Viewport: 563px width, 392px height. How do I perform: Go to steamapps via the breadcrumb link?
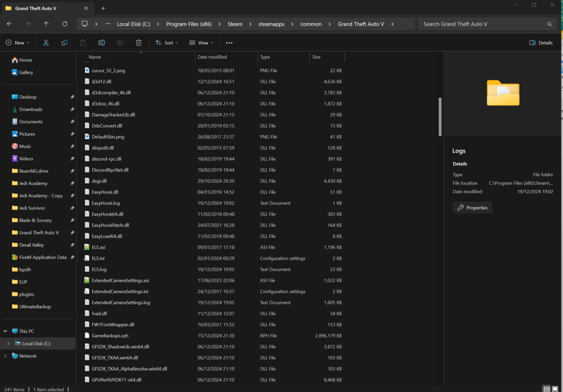pos(271,24)
